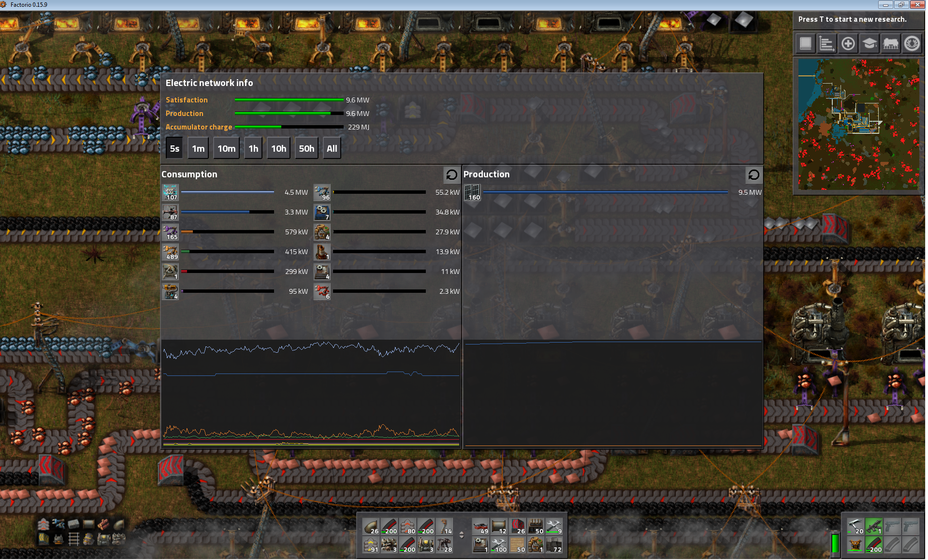Switch the time range to 1h
Screen dimensions: 928x560
[253, 148]
